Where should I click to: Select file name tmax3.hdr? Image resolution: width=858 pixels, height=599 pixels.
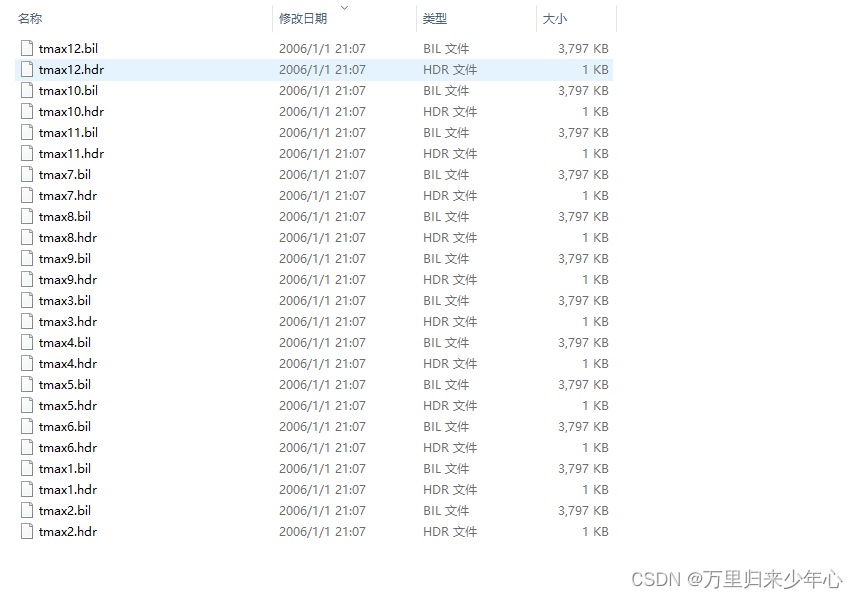tap(67, 321)
